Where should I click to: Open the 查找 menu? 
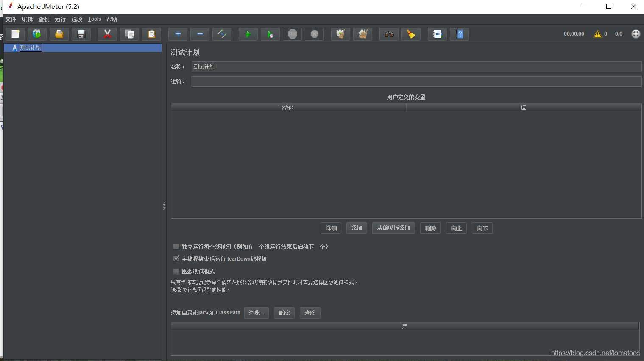click(x=44, y=19)
